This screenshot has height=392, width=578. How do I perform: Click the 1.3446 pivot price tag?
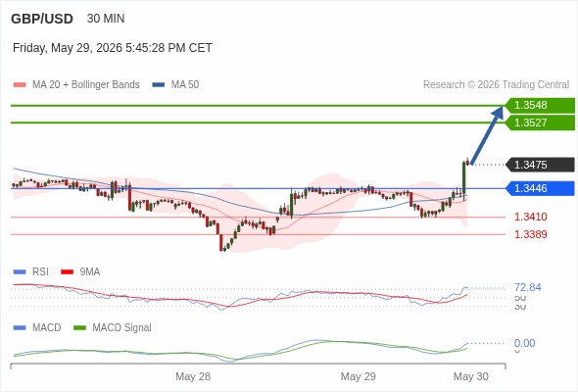[540, 188]
